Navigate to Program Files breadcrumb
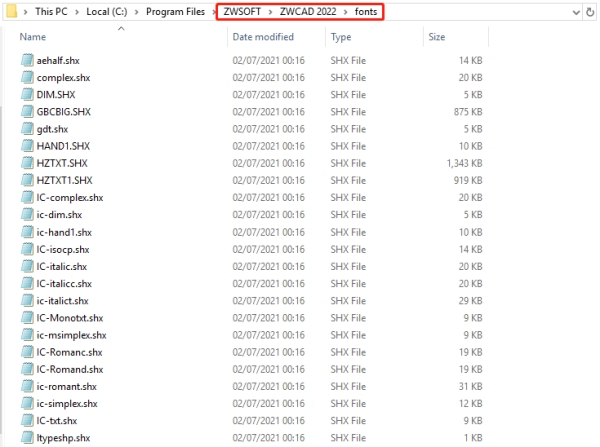 click(175, 12)
